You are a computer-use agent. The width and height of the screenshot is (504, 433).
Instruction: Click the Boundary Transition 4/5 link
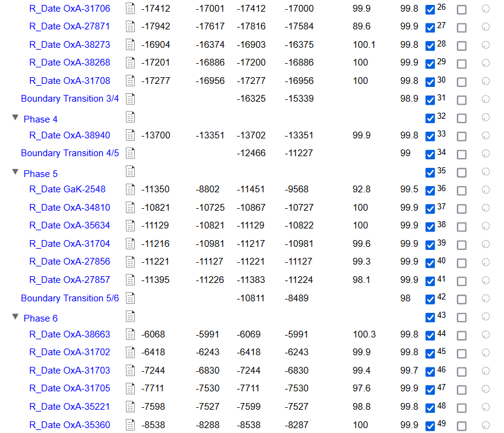point(70,153)
